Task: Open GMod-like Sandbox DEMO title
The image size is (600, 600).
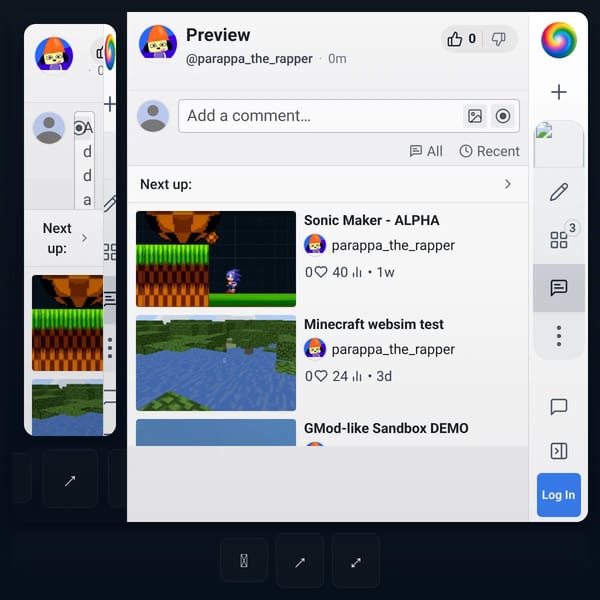Action: (x=386, y=428)
